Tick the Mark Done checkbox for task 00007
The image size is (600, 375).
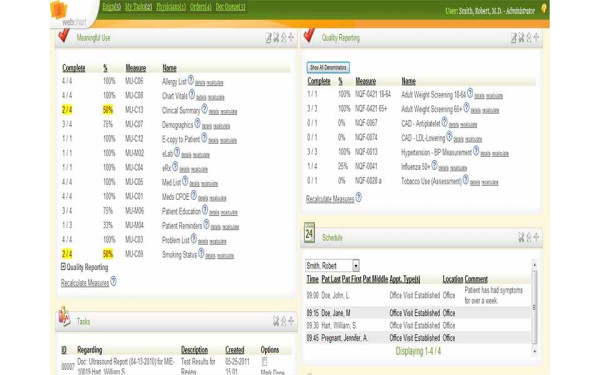click(x=264, y=361)
